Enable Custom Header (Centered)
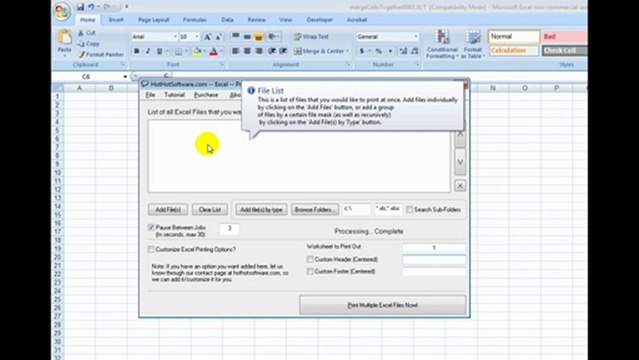 point(310,259)
